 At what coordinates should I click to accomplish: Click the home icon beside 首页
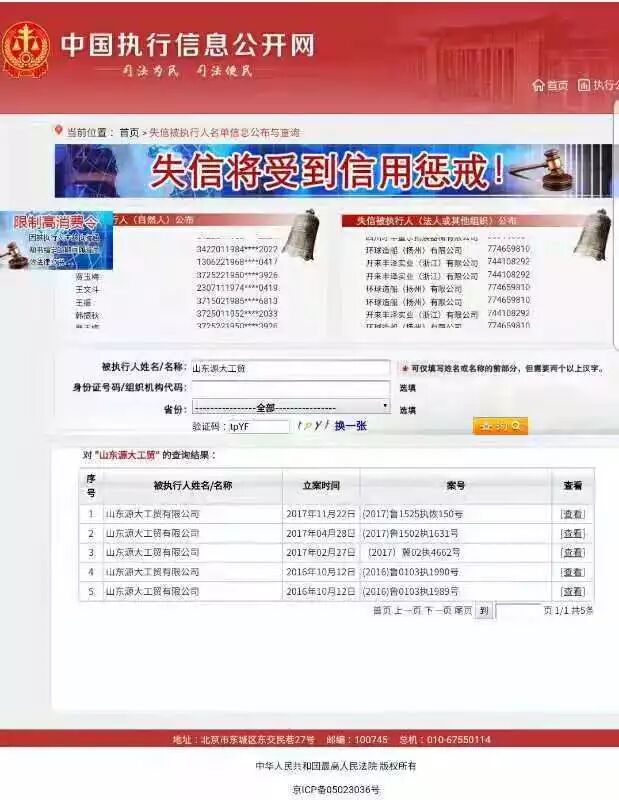coord(538,85)
